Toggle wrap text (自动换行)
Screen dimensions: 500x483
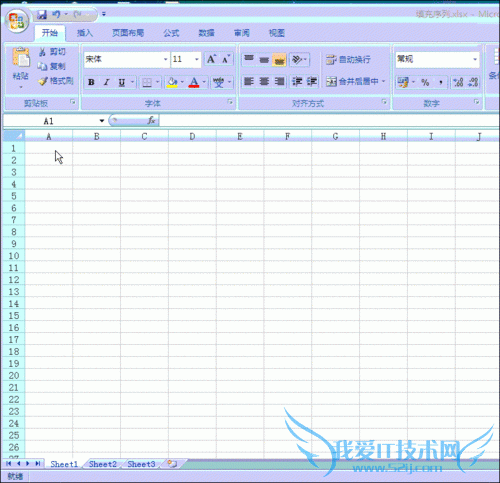(348, 60)
